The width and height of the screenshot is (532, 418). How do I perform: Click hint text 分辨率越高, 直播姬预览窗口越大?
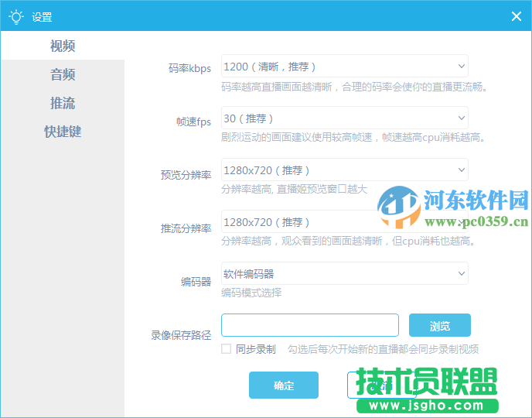294,189
